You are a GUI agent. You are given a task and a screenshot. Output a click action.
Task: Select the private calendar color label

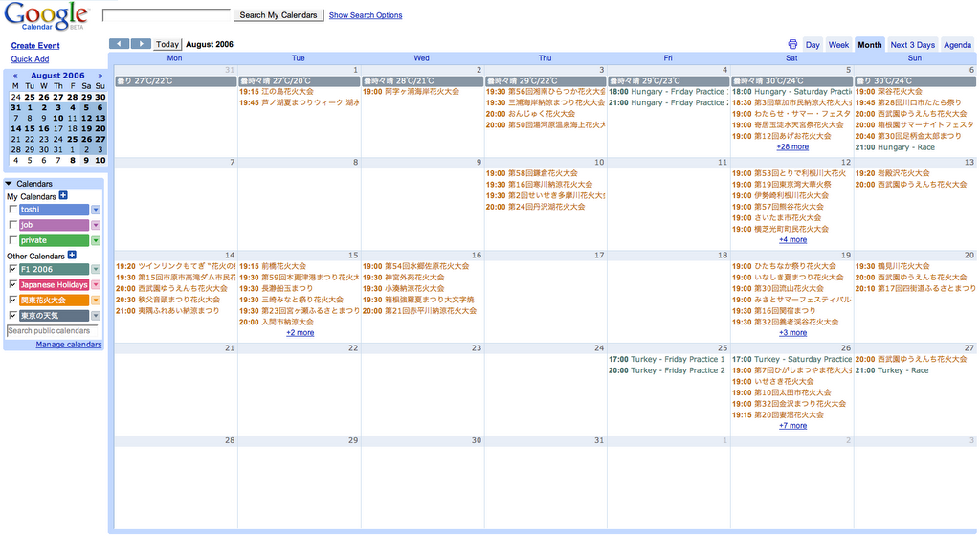[54, 240]
